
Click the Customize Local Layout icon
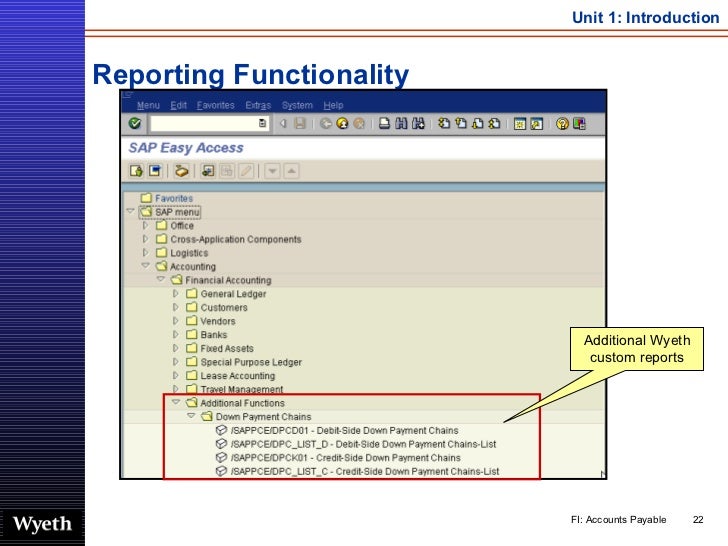579,124
